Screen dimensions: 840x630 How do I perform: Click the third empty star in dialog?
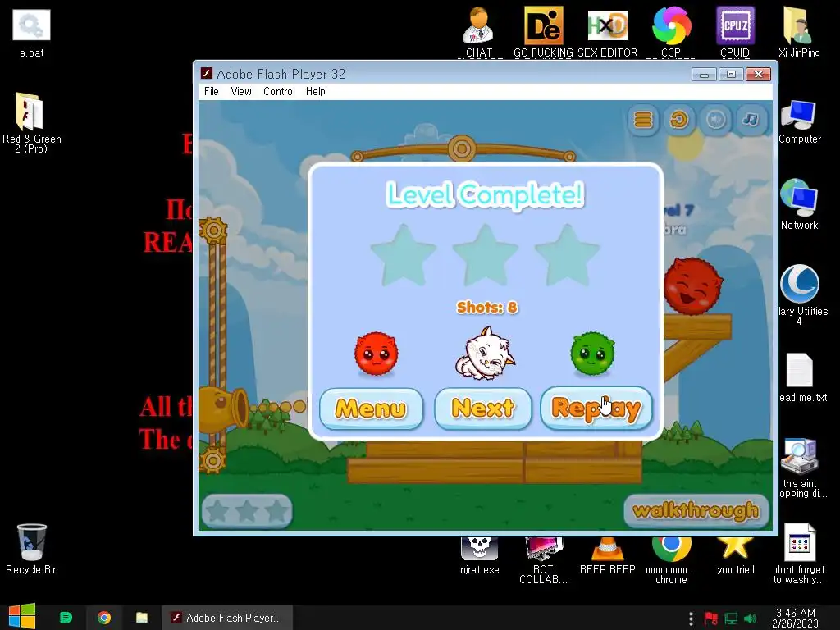[x=568, y=256]
